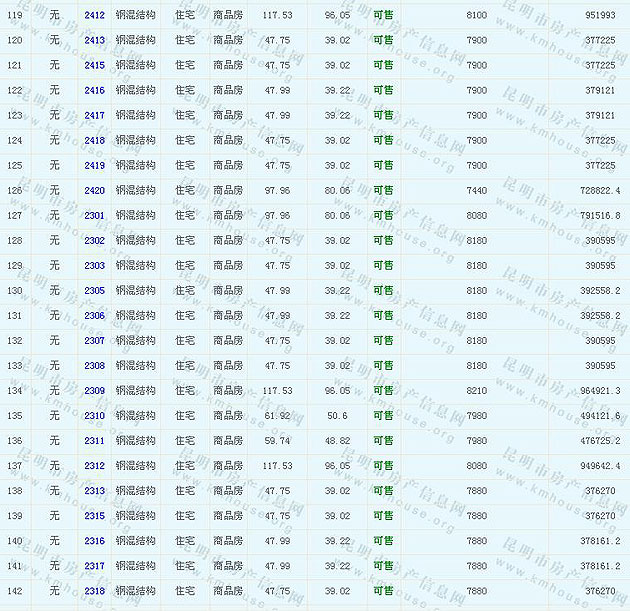Open room 2318 link

[94, 591]
